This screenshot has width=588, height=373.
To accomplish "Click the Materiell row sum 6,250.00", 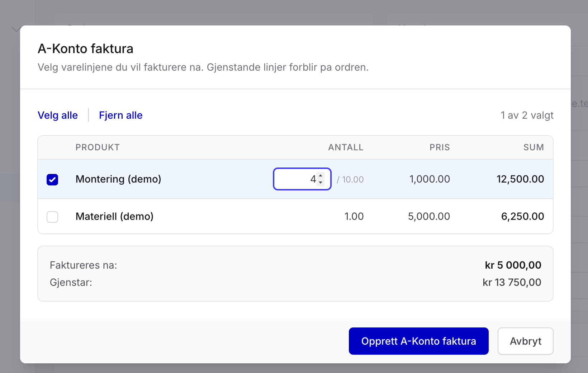I will (522, 216).
